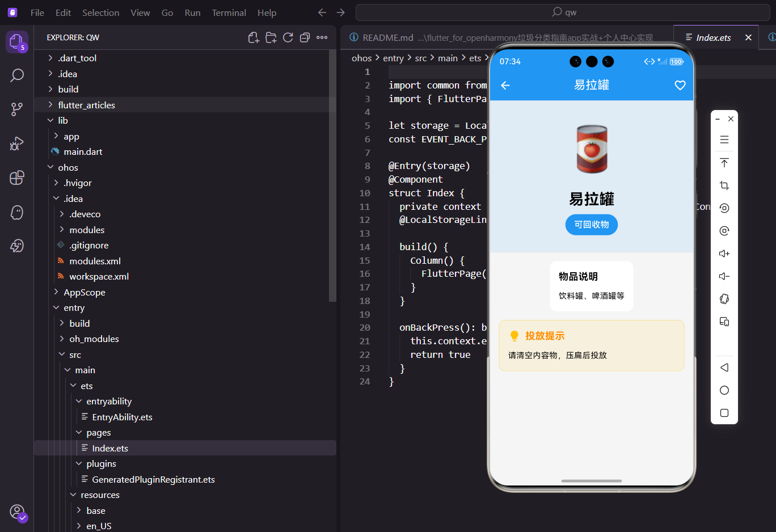Viewport: 776px width, 532px height.
Task: Take emulator screenshot with crop icon
Action: (x=724, y=185)
